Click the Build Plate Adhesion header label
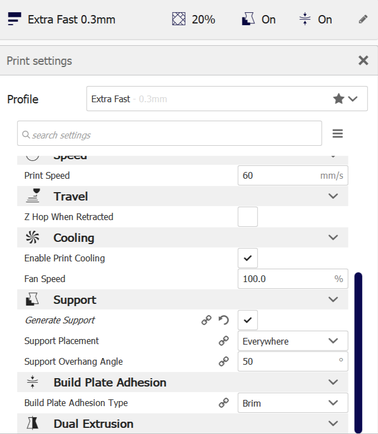Viewport: 378px width, 434px height. 110,382
